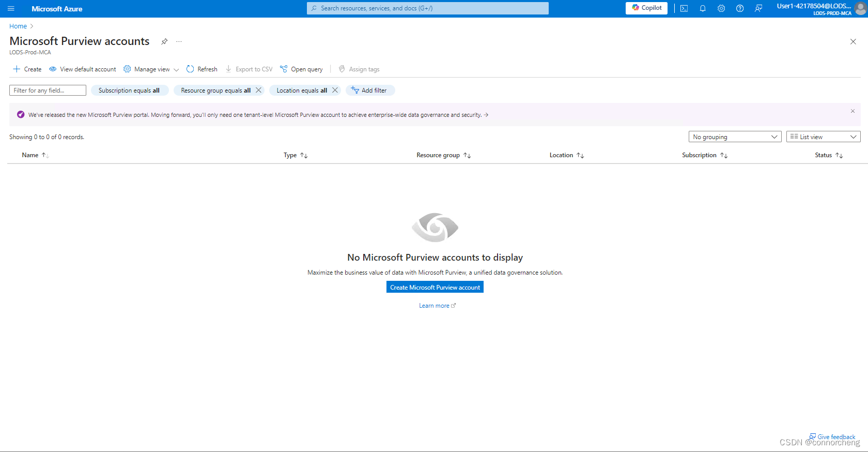Open the Subscription equals all filter
The width and height of the screenshot is (868, 452).
129,91
